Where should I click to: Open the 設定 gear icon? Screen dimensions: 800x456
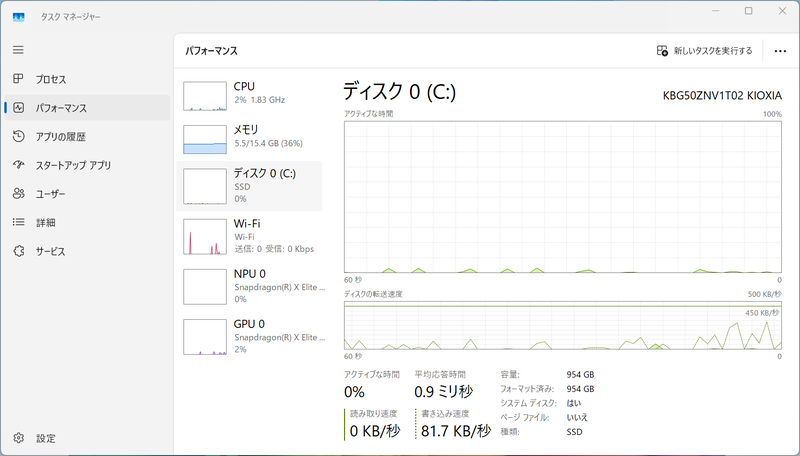(18, 438)
